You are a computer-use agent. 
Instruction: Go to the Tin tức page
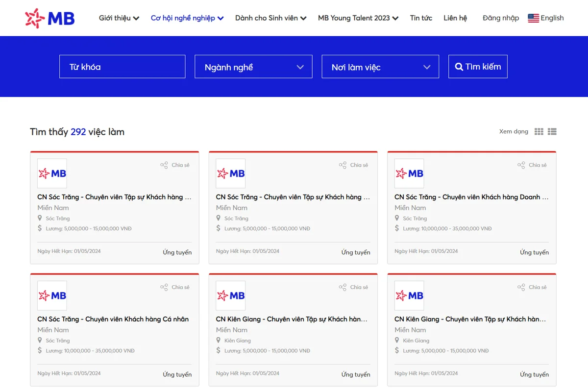(421, 18)
